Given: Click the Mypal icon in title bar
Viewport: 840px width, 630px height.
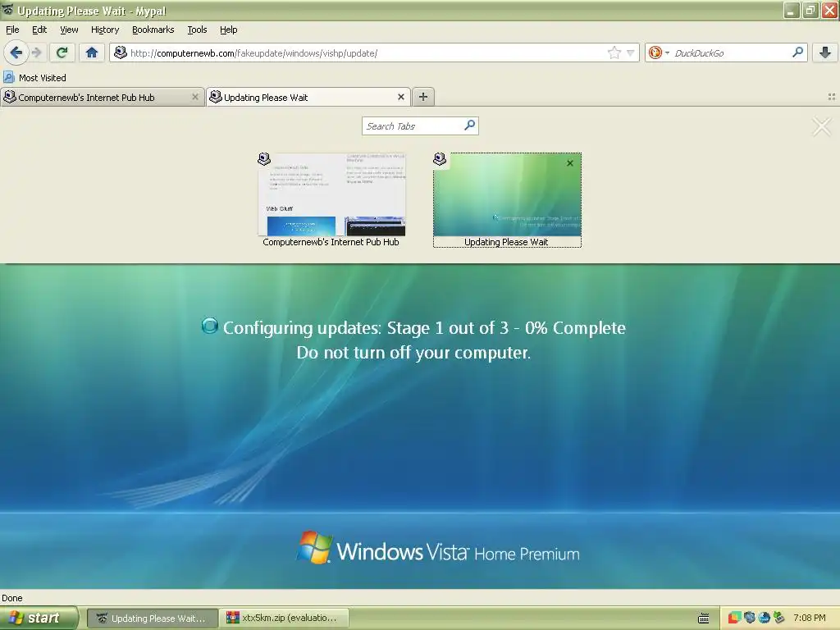Looking at the screenshot, I should 8,10.
